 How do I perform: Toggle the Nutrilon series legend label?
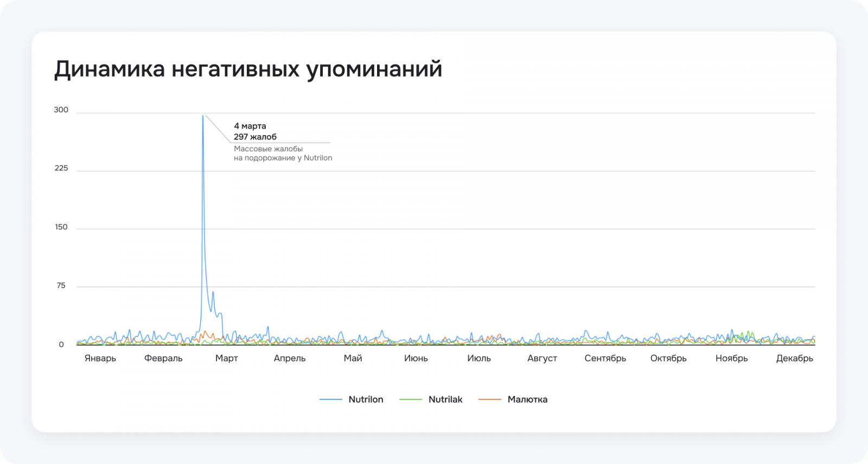pyautogui.click(x=366, y=399)
